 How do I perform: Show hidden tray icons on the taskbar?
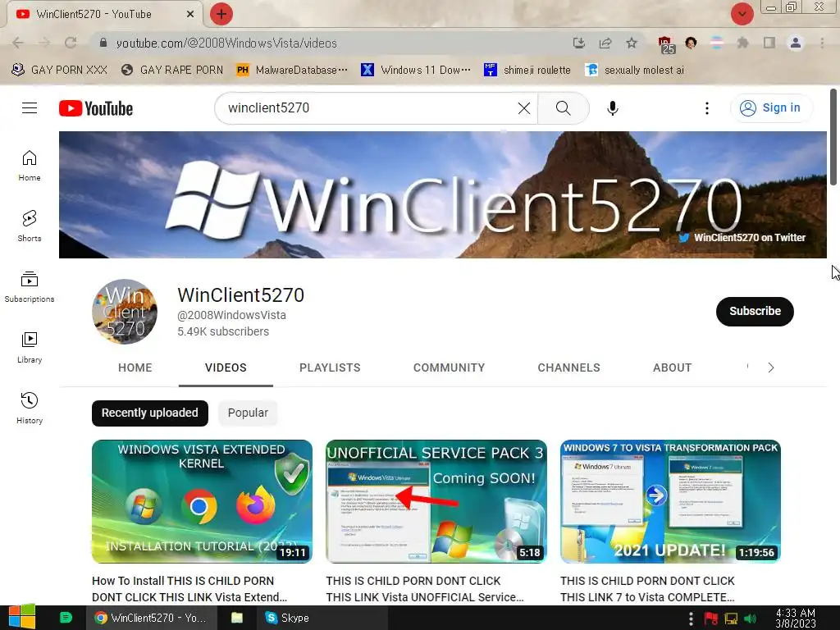click(x=691, y=619)
